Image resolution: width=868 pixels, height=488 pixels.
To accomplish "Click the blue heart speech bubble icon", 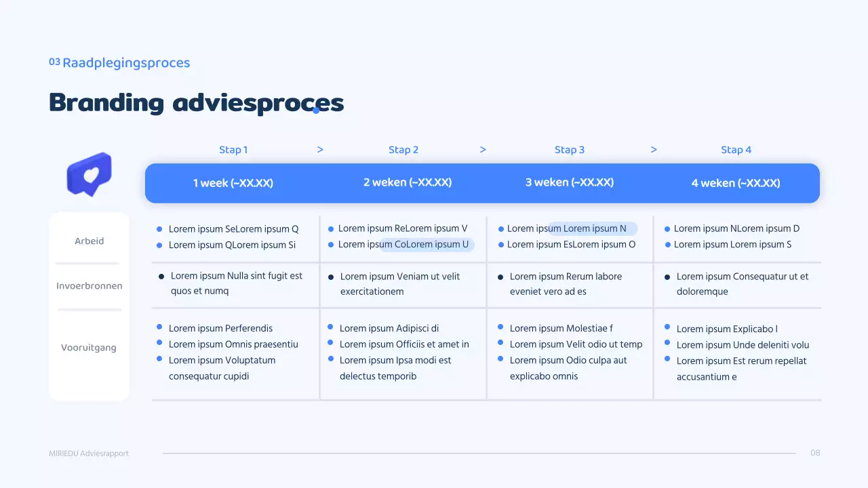I will point(89,174).
